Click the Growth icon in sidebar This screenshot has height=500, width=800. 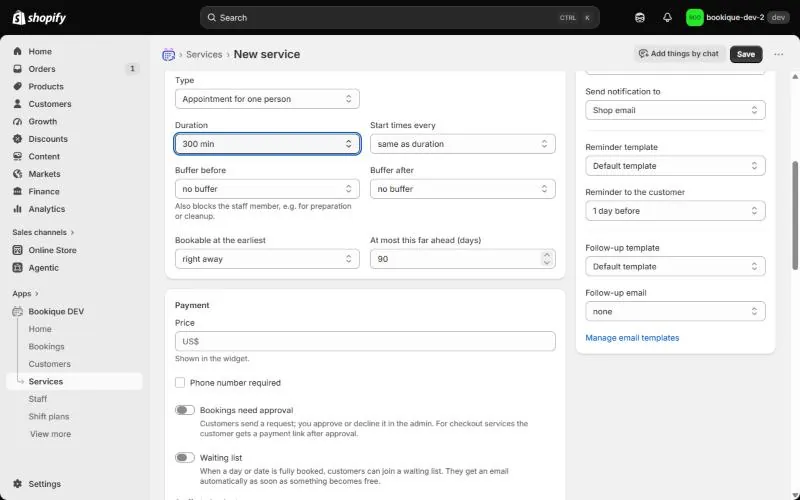point(18,121)
